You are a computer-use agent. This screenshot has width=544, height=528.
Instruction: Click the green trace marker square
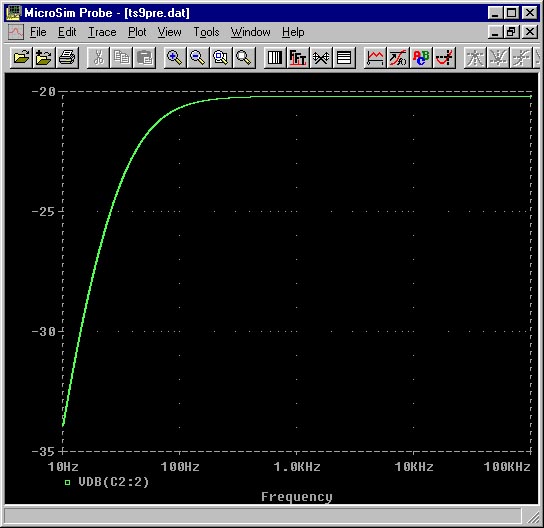point(67,482)
